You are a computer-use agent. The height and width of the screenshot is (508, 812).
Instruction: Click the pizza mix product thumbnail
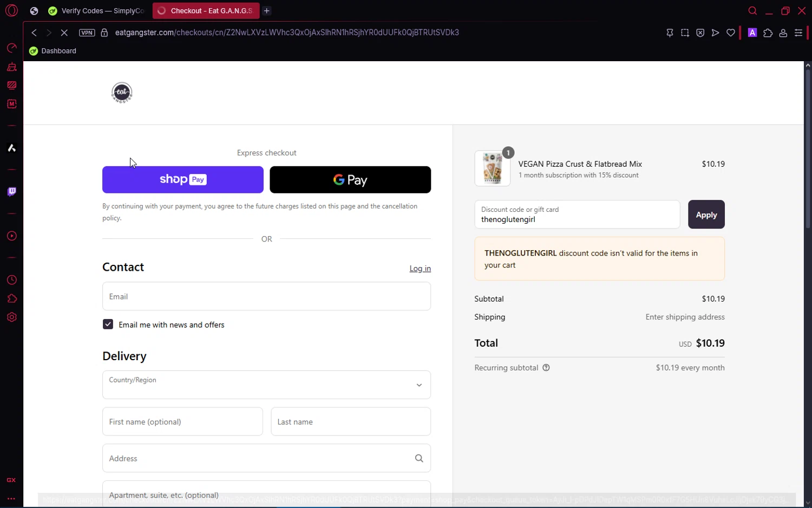tap(492, 168)
